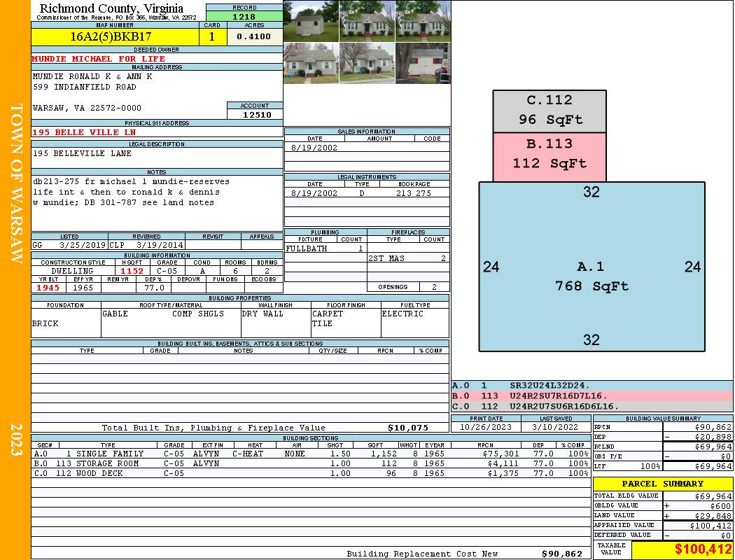Click acres value 0.4100

[x=253, y=36]
